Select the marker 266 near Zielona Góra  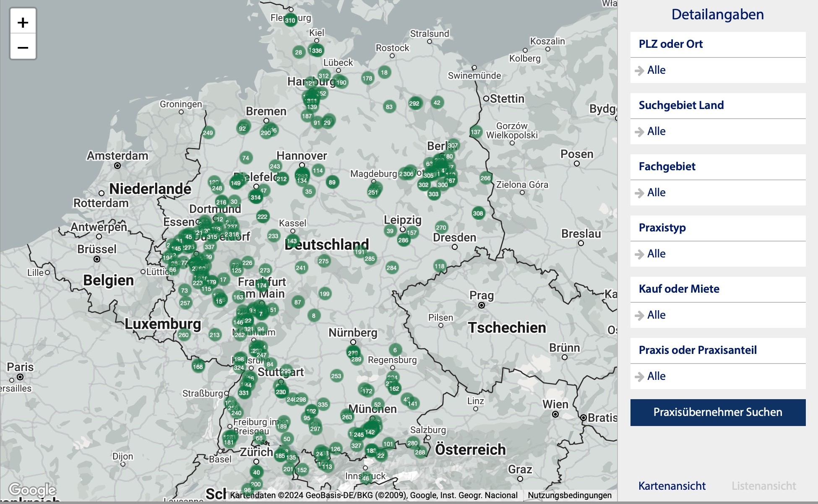485,178
